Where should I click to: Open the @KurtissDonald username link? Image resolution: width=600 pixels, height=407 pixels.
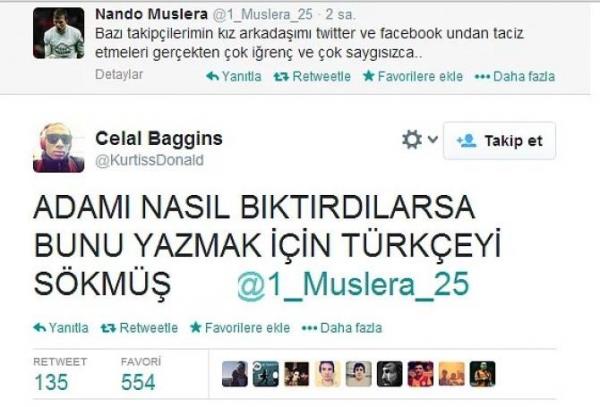coord(149,160)
